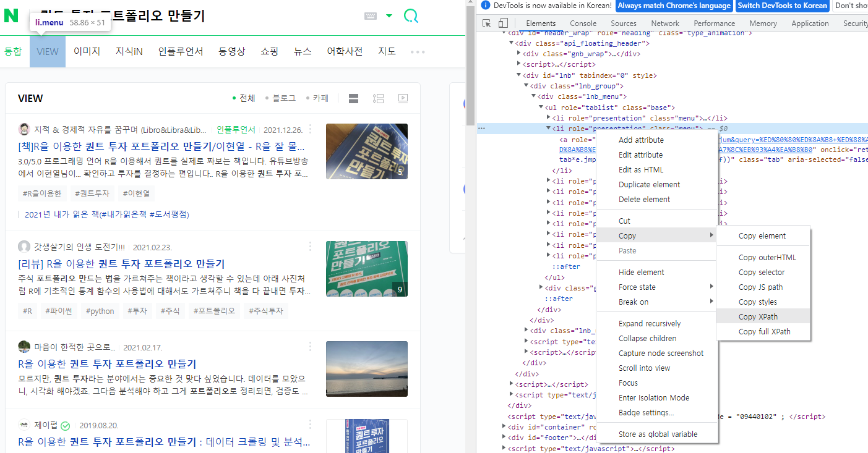Switch to DevTools Application tab
868x453 pixels.
(810, 23)
